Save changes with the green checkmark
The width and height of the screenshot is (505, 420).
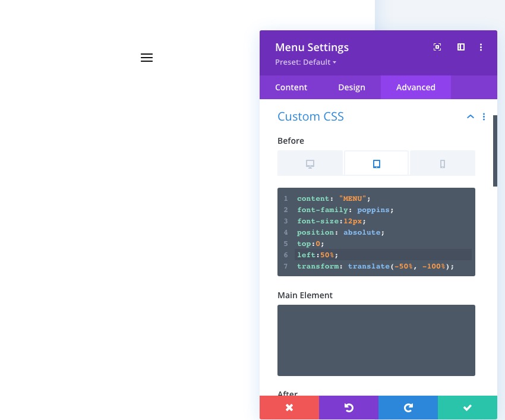468,408
